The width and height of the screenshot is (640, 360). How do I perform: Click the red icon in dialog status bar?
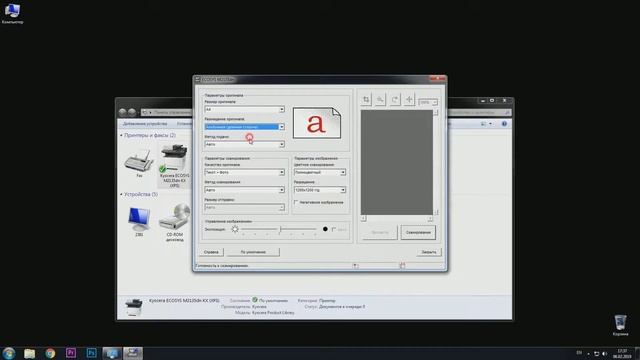click(x=402, y=266)
